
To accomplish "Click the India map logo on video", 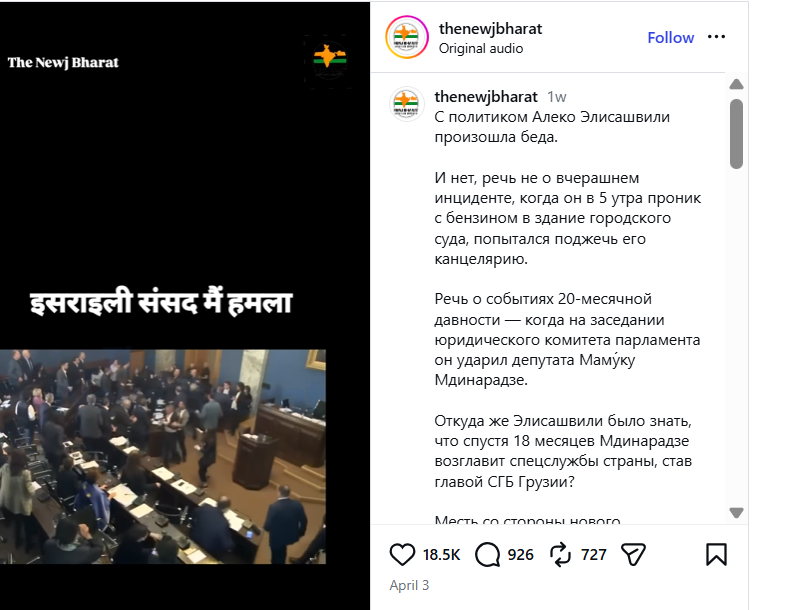I will click(329, 59).
